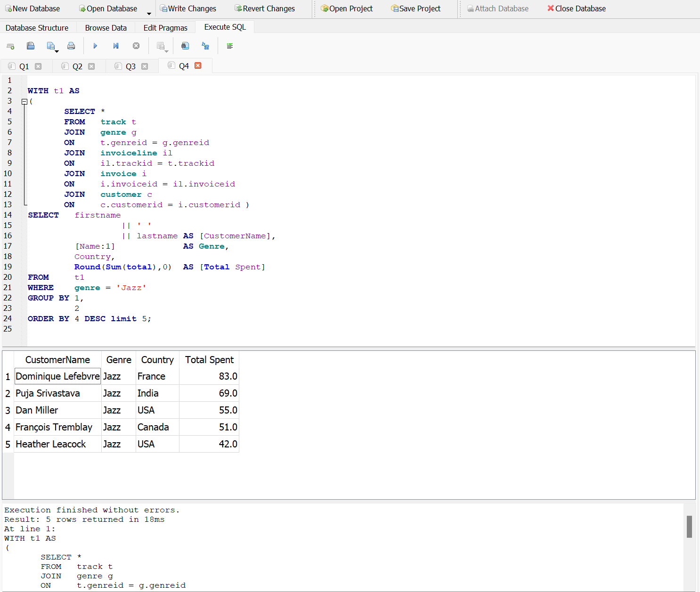This screenshot has height=592, width=700.
Task: Click the Revert Changes icon
Action: pyautogui.click(x=264, y=8)
